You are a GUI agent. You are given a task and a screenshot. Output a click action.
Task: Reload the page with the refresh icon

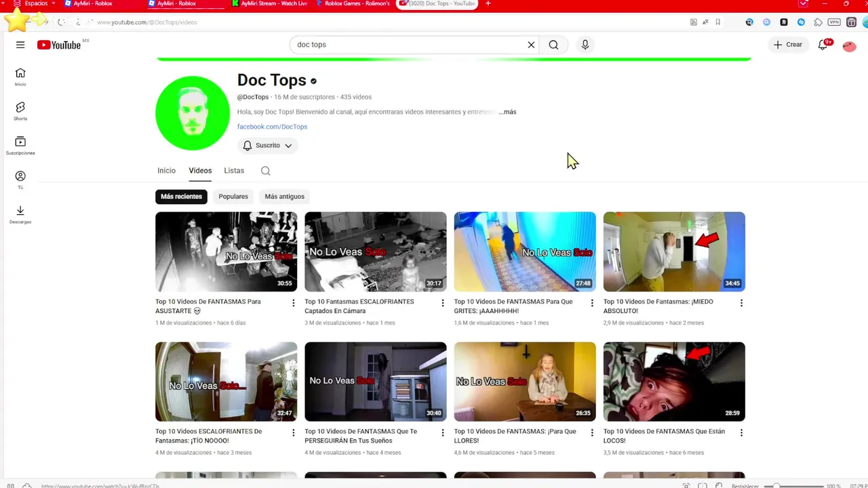[61, 22]
